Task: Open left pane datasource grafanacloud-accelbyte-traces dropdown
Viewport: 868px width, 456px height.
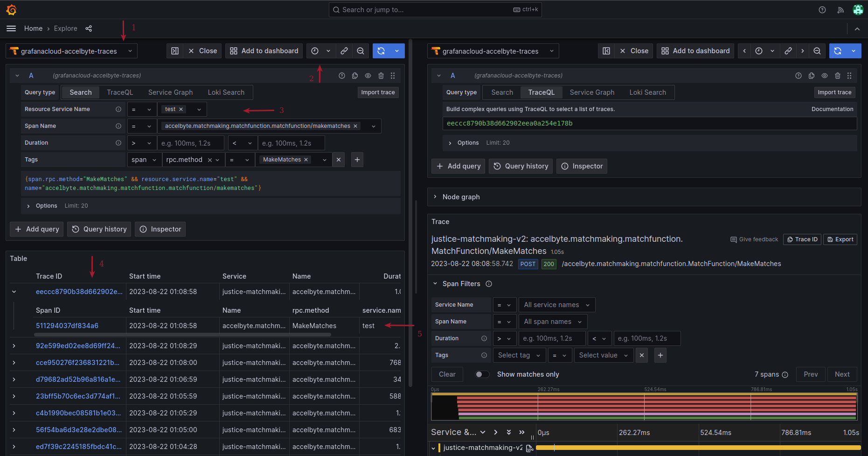Action: click(72, 51)
